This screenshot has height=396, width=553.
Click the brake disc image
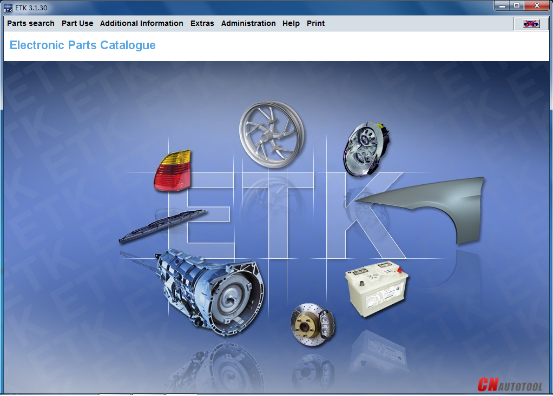[313, 324]
